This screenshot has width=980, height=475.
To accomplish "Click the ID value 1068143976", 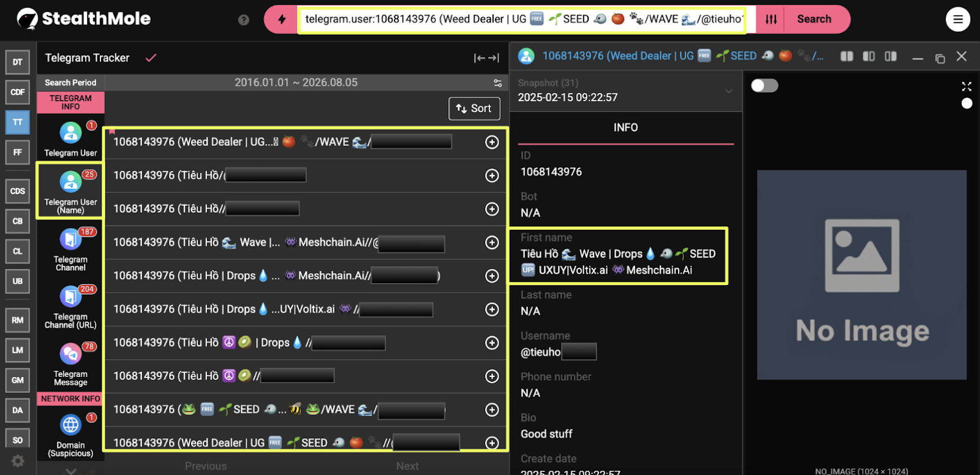I will click(551, 172).
